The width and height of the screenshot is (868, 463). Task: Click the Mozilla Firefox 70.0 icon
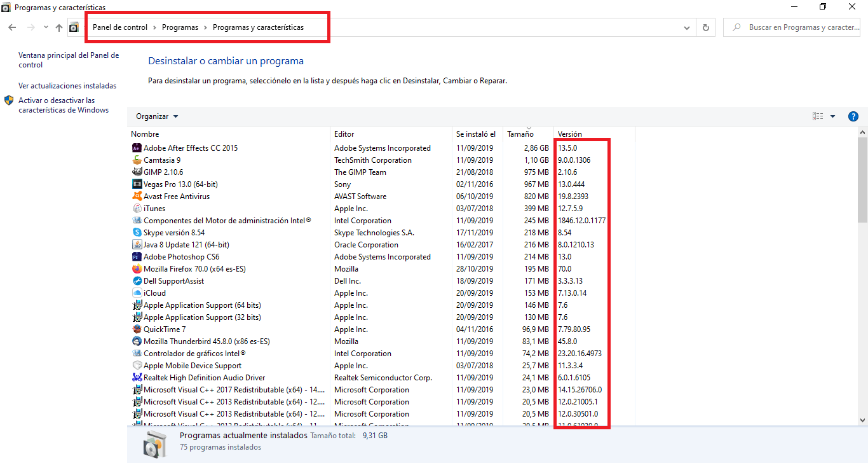tap(137, 269)
